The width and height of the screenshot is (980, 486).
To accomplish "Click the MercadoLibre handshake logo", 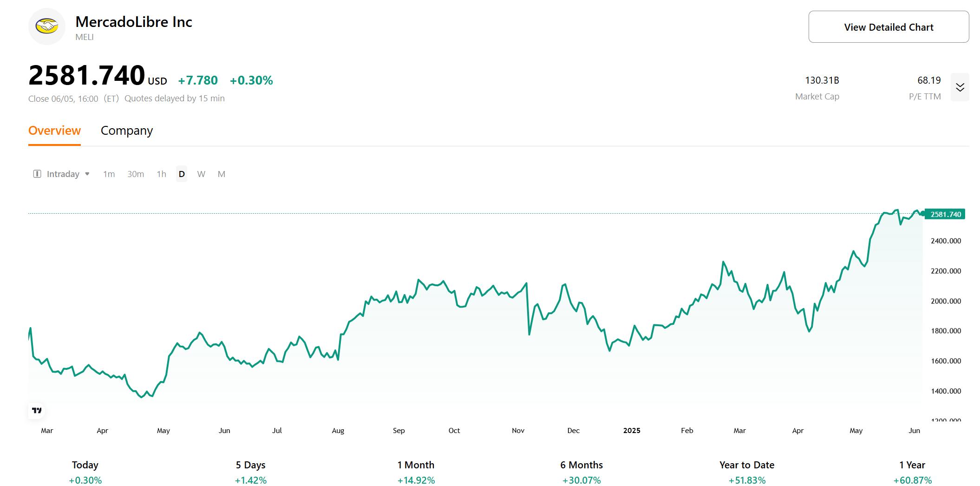I will (x=47, y=26).
